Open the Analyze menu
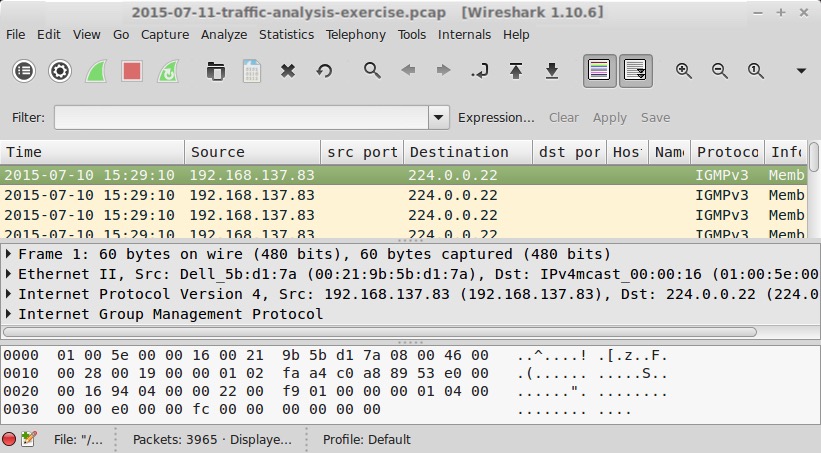821x453 pixels. [224, 35]
